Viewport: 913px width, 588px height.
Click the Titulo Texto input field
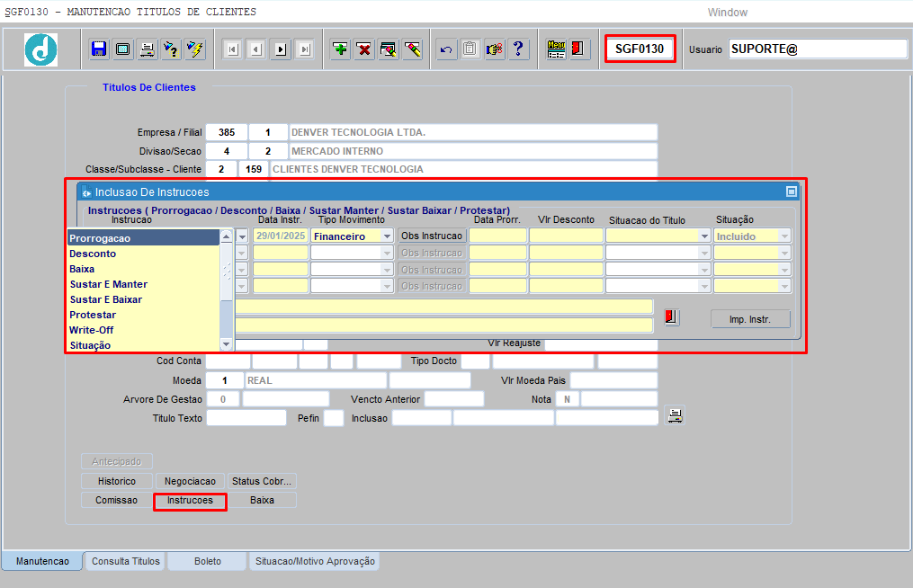pos(246,418)
